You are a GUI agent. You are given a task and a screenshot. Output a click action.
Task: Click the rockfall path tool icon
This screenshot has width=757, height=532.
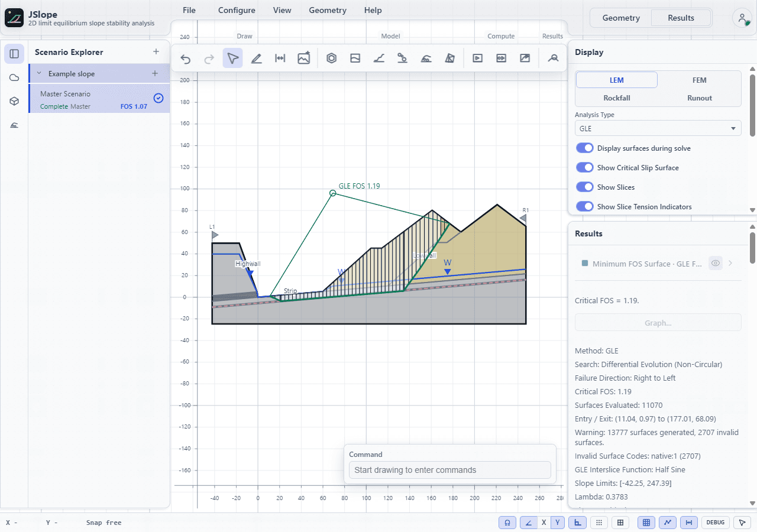point(402,59)
